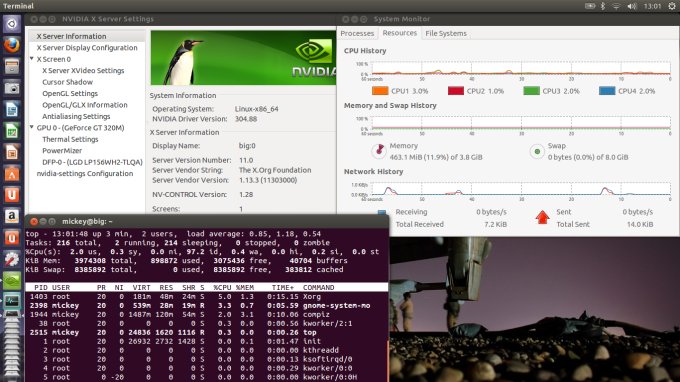Launch LibreOffice Calc from the launcher
The height and width of the screenshot is (382, 680).
12,131
